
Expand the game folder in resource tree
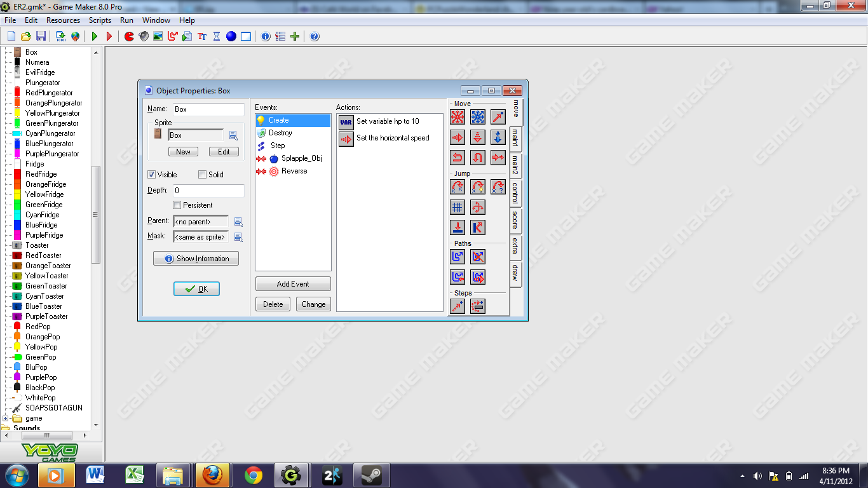point(6,418)
